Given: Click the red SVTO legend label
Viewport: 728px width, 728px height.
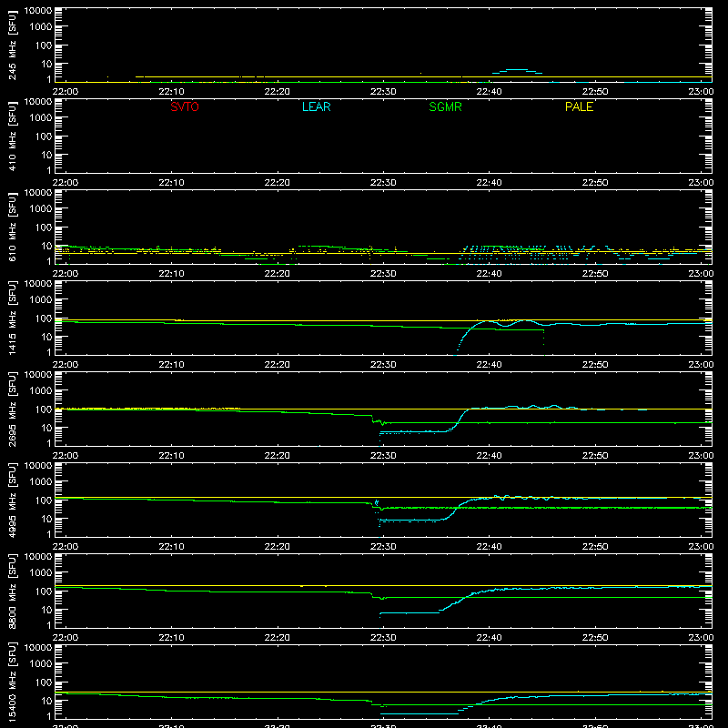Looking at the screenshot, I should (x=185, y=106).
